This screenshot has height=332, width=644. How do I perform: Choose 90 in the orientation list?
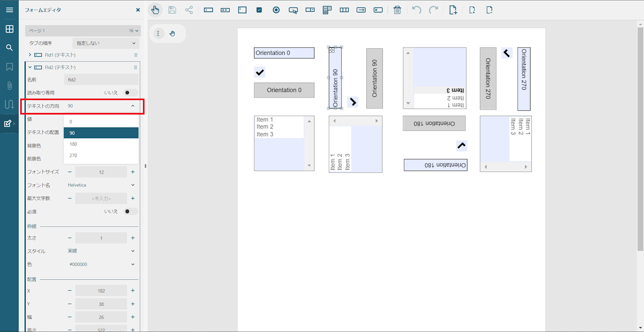[101, 133]
